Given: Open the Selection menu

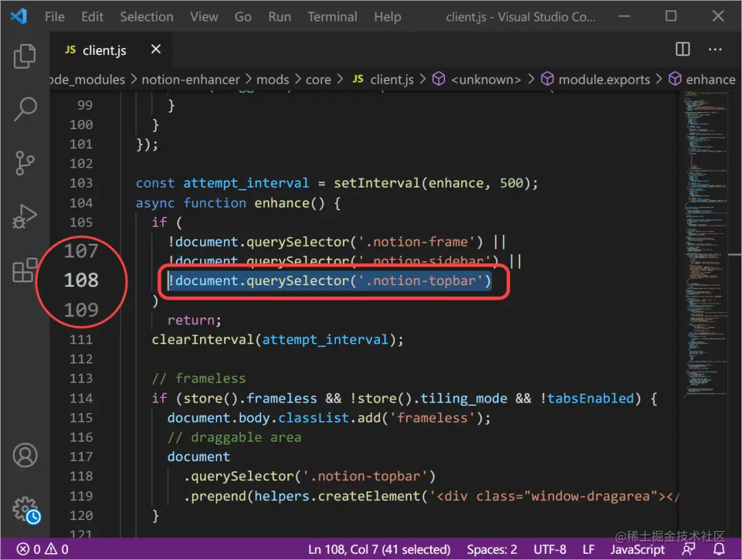Looking at the screenshot, I should click(x=147, y=17).
